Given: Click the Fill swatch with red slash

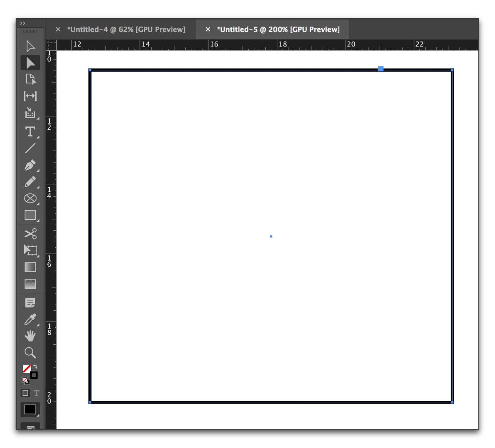Looking at the screenshot, I should tap(27, 368).
